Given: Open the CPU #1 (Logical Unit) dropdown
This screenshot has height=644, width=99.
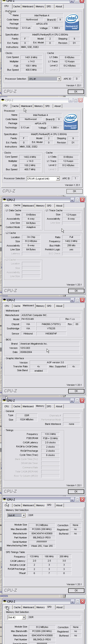Looking at the screenshot, I should 58,179.
